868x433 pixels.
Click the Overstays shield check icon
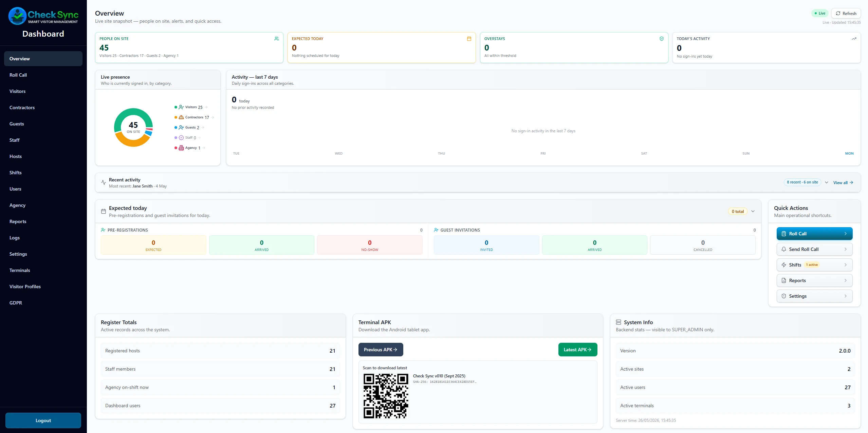[x=662, y=39]
